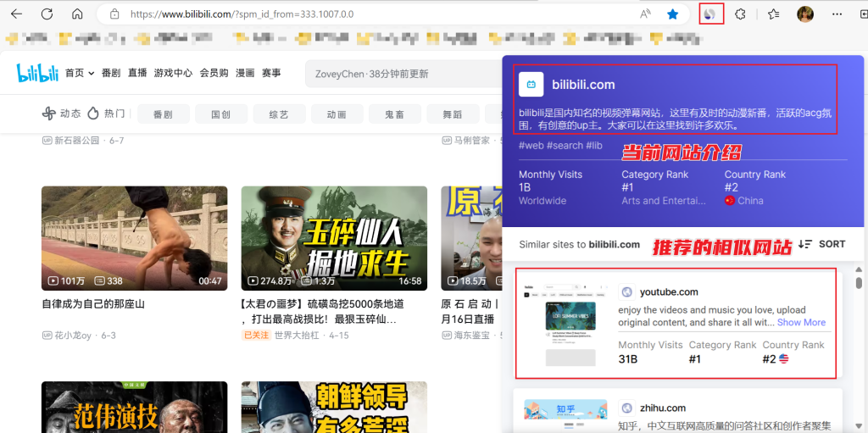The height and width of the screenshot is (433, 868).
Task: Reload the current browser page
Action: (x=47, y=14)
